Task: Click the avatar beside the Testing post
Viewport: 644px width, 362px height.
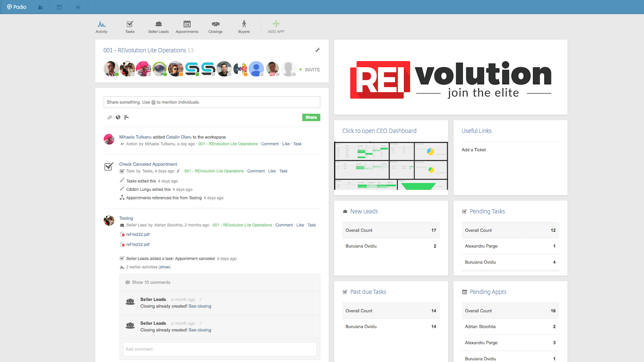Action: click(x=109, y=220)
